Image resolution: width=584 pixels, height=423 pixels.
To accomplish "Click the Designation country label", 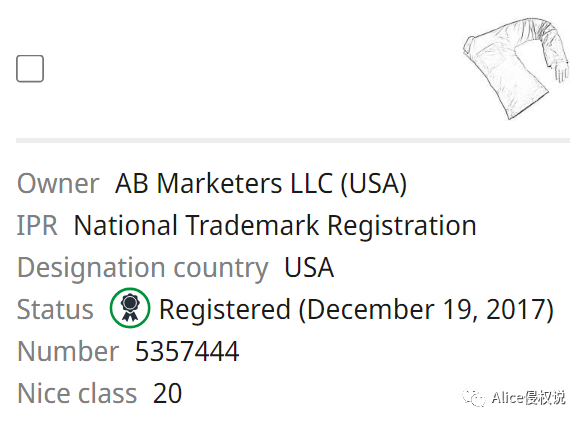I will pos(143,267).
